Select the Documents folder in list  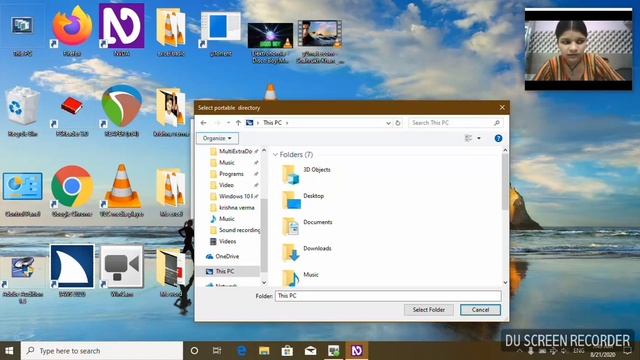pos(307,226)
